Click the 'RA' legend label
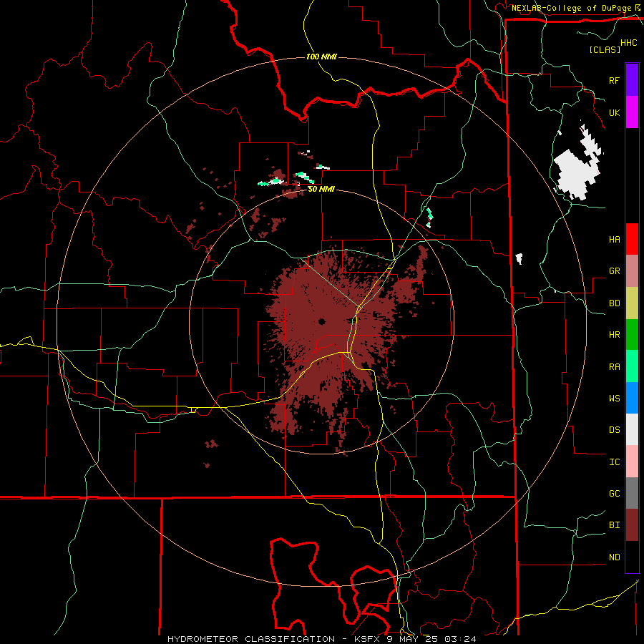Image resolution: width=644 pixels, height=644 pixels. coord(615,367)
